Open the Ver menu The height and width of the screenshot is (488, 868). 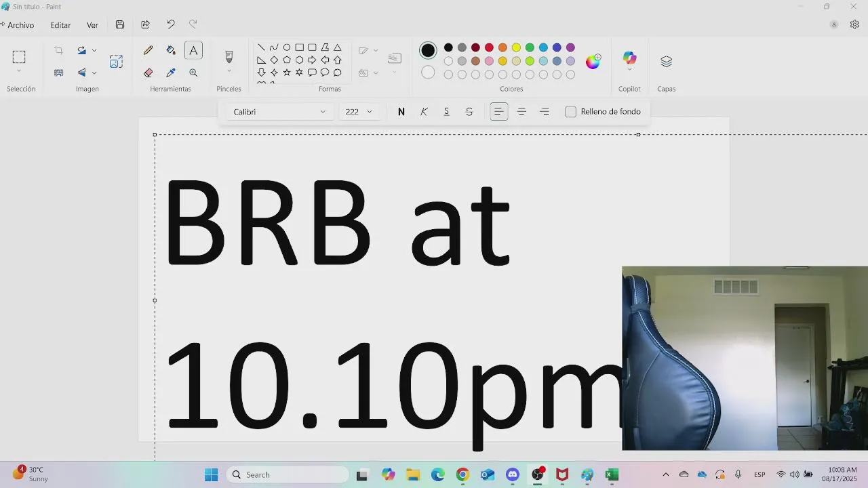click(x=92, y=25)
